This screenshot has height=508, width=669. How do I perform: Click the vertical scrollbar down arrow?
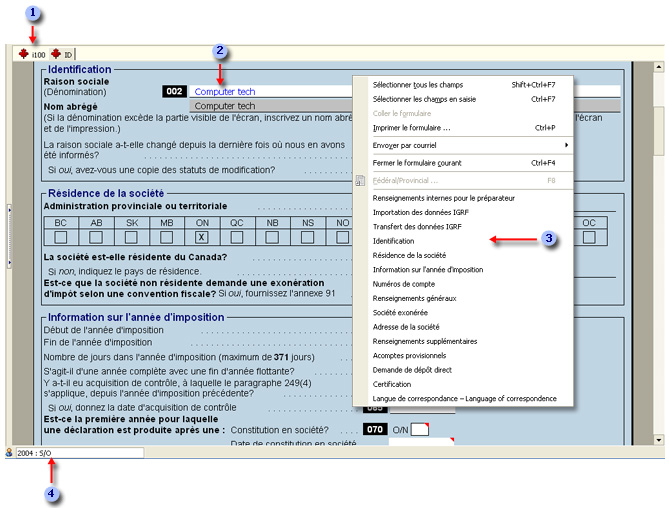659,440
